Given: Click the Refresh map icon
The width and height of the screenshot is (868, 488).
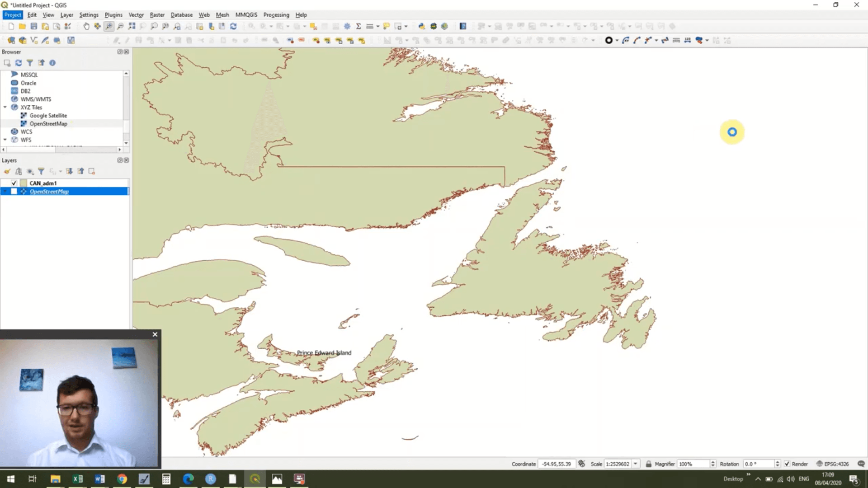Looking at the screenshot, I should pyautogui.click(x=233, y=26).
